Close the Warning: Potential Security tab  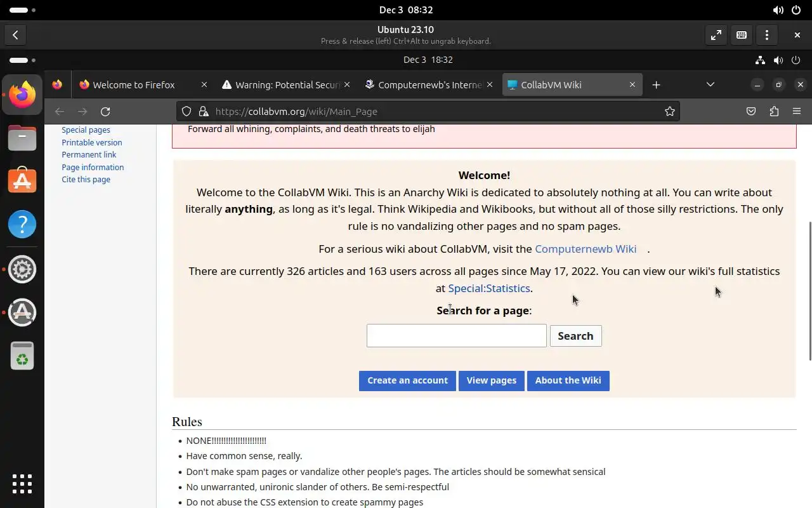coord(347,84)
